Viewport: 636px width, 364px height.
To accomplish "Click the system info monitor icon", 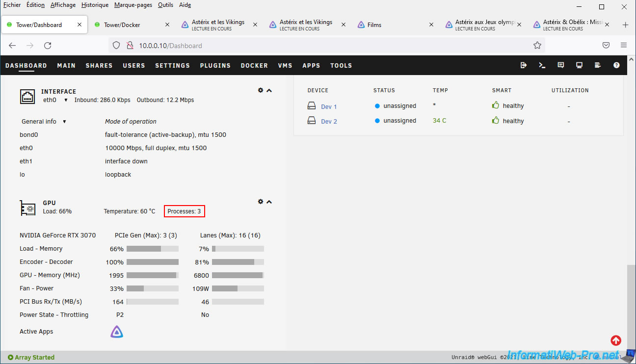I will 579,65.
